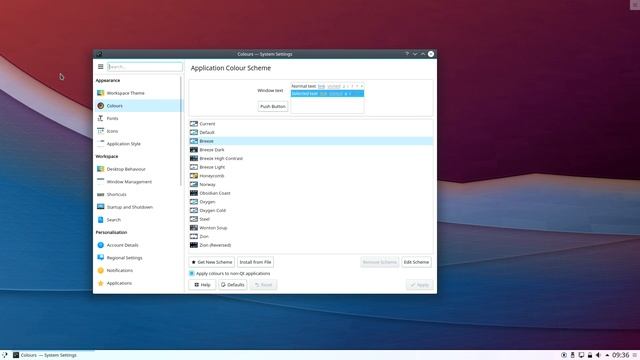This screenshot has width=640, height=360.
Task: Open the Notifications settings page
Action: pyautogui.click(x=139, y=270)
